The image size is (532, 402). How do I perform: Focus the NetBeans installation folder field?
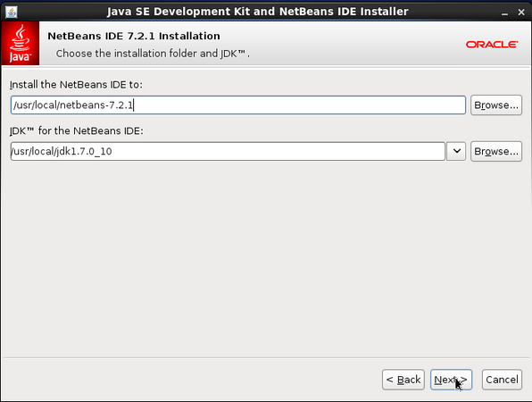tap(238, 105)
